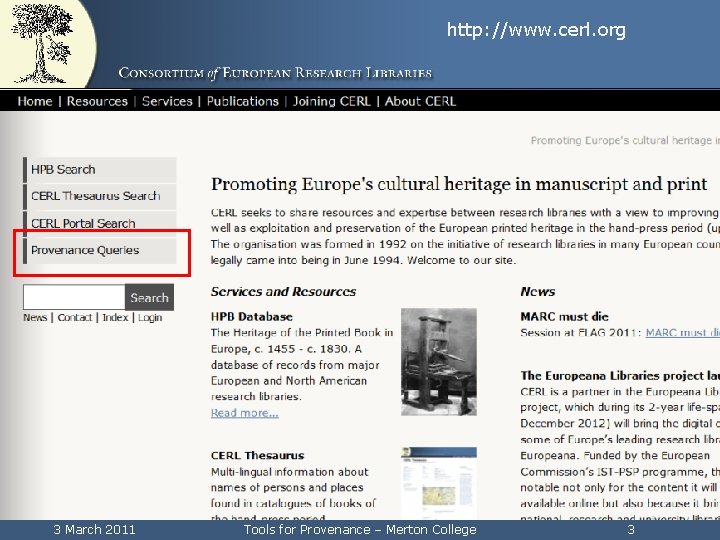Click the main Promoting Europe's cultural heritage heading
720x540 pixels.
pyautogui.click(x=459, y=185)
